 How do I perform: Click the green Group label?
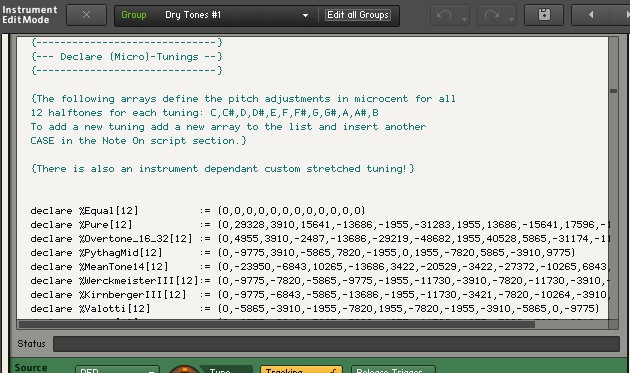[134, 15]
